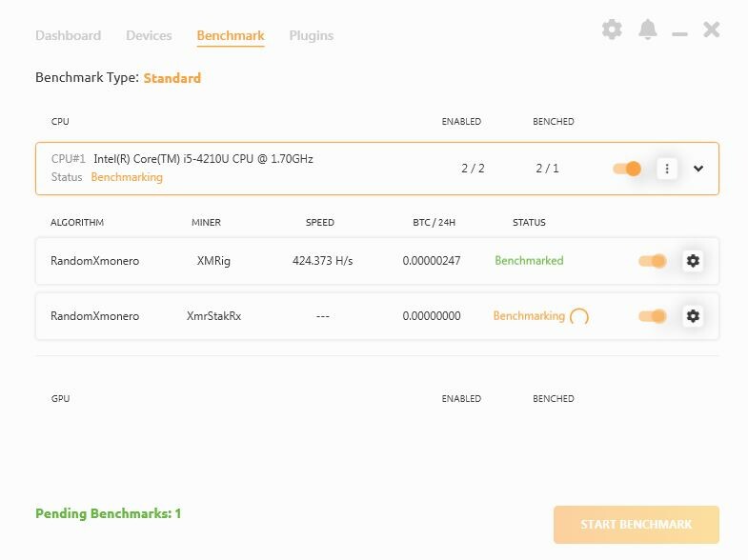Image resolution: width=748 pixels, height=560 pixels.
Task: Open the settings gear in the header
Action: (x=612, y=30)
